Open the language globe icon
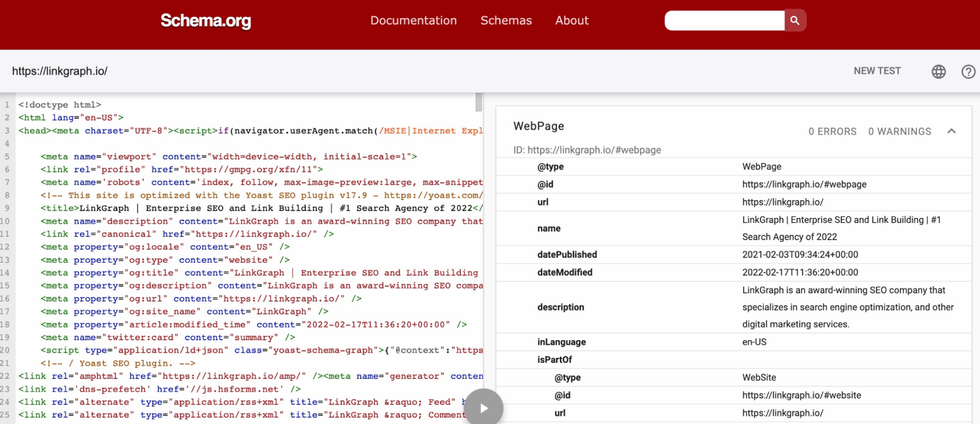This screenshot has height=424, width=980. (938, 72)
